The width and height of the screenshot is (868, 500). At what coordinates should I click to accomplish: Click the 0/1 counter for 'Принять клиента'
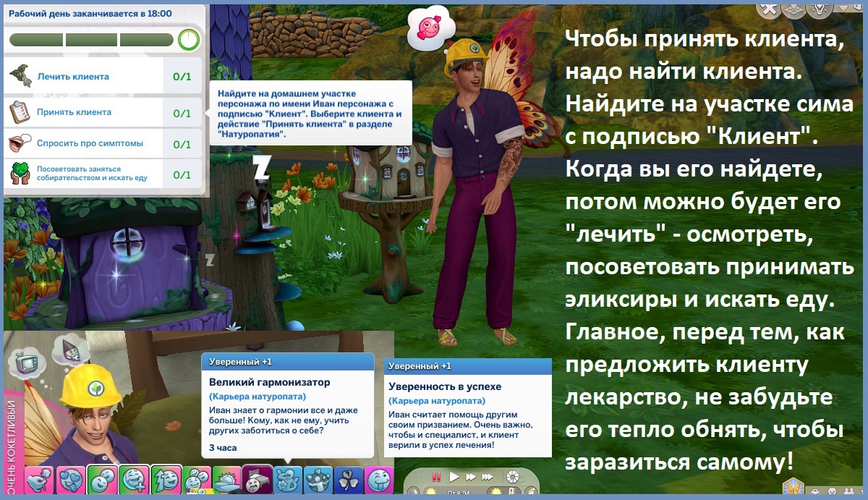tap(182, 113)
